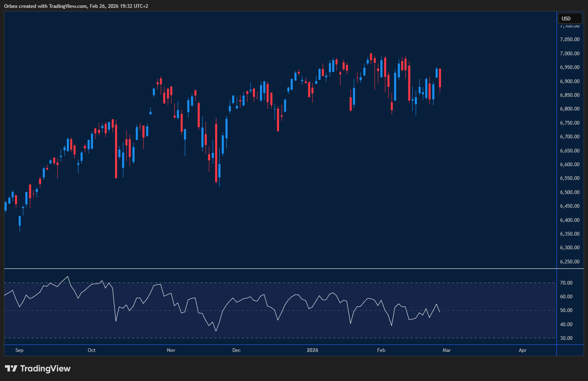The width and height of the screenshot is (588, 381).
Task: Click the TradingView wordmark text
Action: point(45,369)
